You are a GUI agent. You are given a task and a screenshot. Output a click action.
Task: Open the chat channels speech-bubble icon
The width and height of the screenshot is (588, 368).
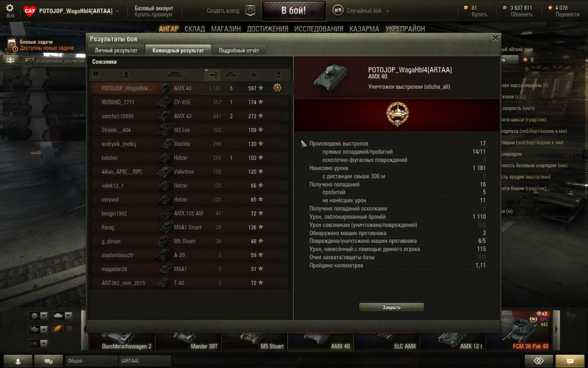49,361
